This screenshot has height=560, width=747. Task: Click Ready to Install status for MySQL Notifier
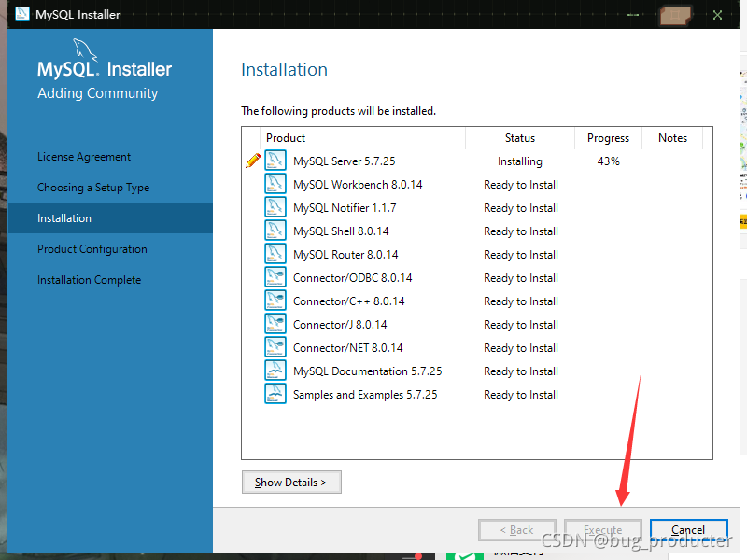[521, 208]
